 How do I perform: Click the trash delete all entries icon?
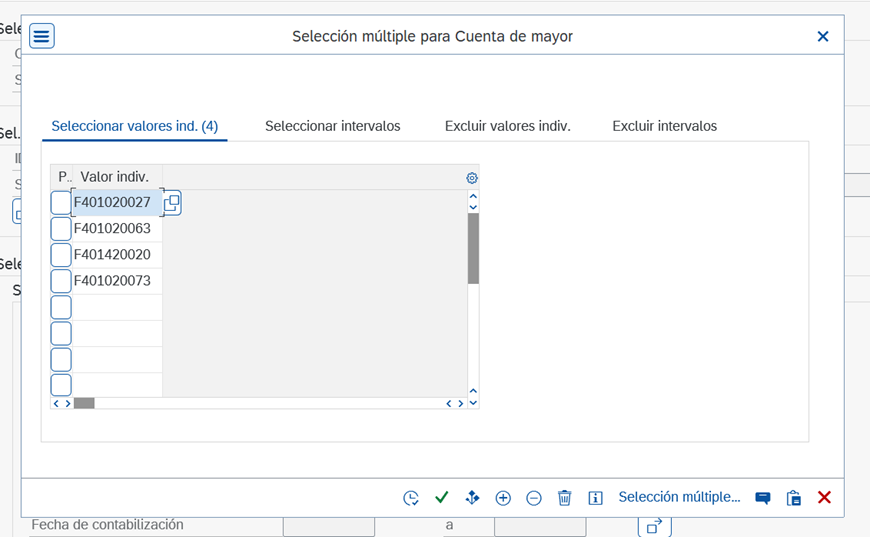pyautogui.click(x=564, y=498)
